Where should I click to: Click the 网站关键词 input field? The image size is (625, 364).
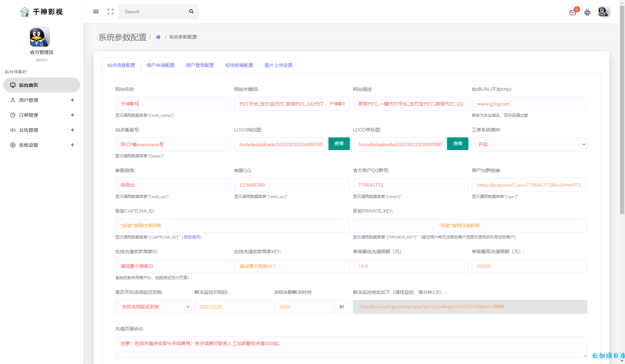292,104
